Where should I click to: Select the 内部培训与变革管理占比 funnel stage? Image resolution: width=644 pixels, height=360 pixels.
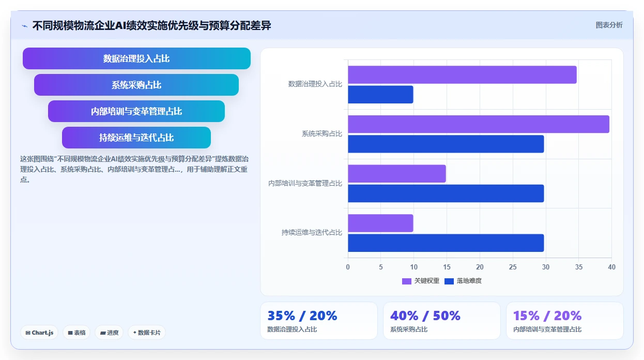[136, 111]
